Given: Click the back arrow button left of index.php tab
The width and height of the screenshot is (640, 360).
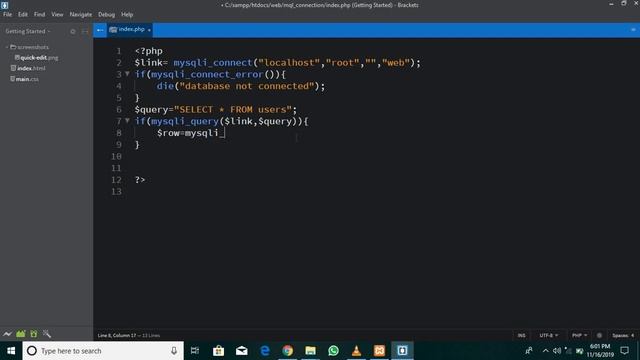Looking at the screenshot, I should click(x=100, y=30).
